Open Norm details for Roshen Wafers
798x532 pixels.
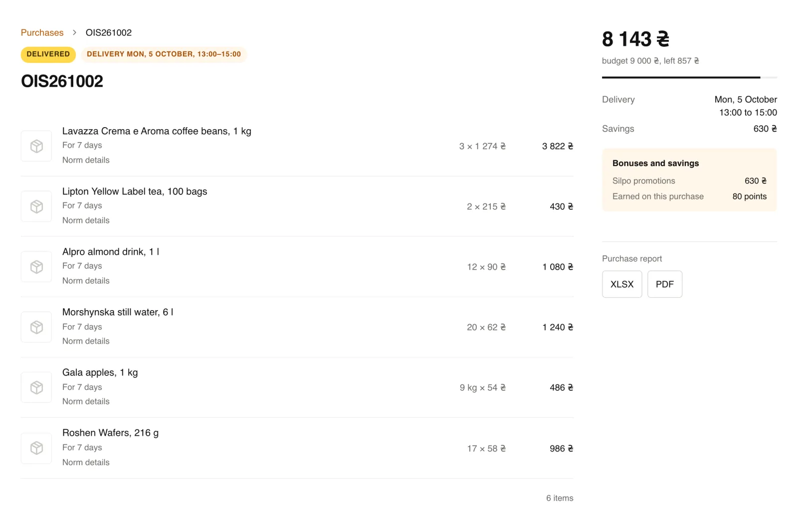click(x=86, y=462)
